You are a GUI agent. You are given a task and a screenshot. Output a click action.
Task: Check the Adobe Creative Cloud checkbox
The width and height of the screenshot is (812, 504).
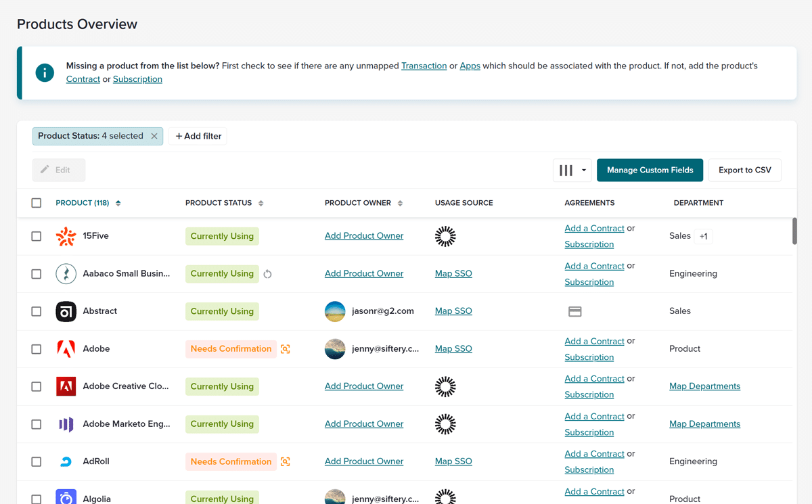point(37,386)
